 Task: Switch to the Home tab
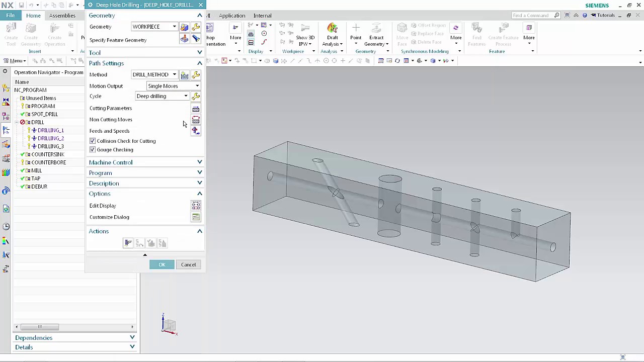coord(33,16)
